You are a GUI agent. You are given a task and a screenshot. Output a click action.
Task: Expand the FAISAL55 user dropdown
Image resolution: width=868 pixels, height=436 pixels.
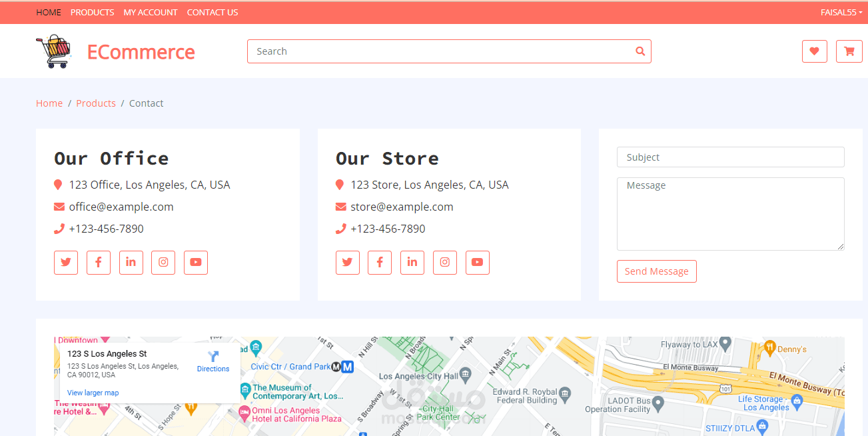point(841,12)
